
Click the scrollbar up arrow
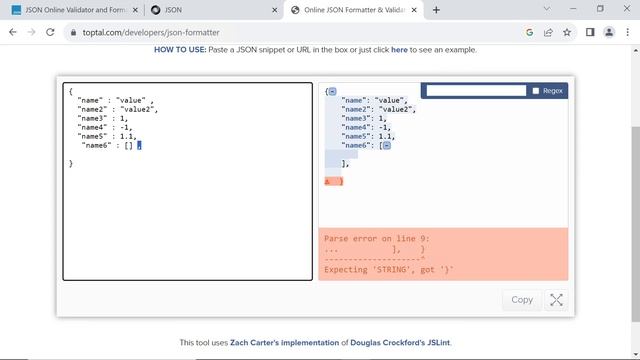636,51
